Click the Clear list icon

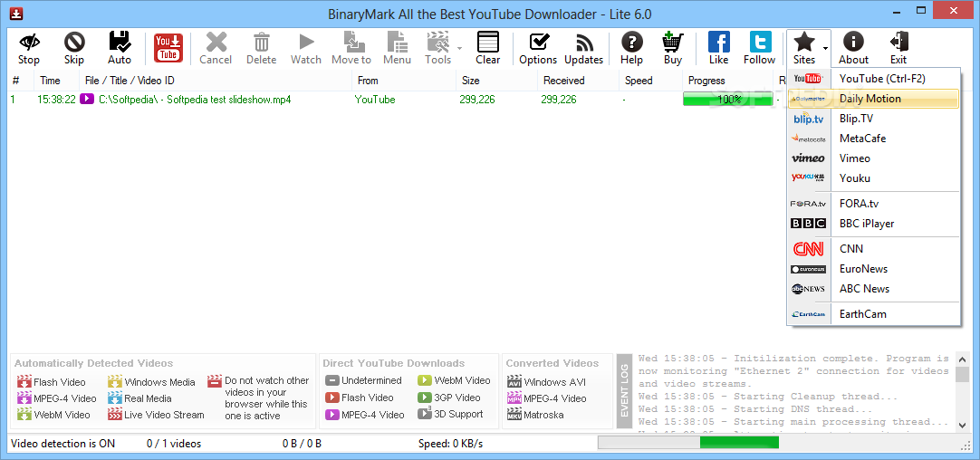pyautogui.click(x=487, y=43)
